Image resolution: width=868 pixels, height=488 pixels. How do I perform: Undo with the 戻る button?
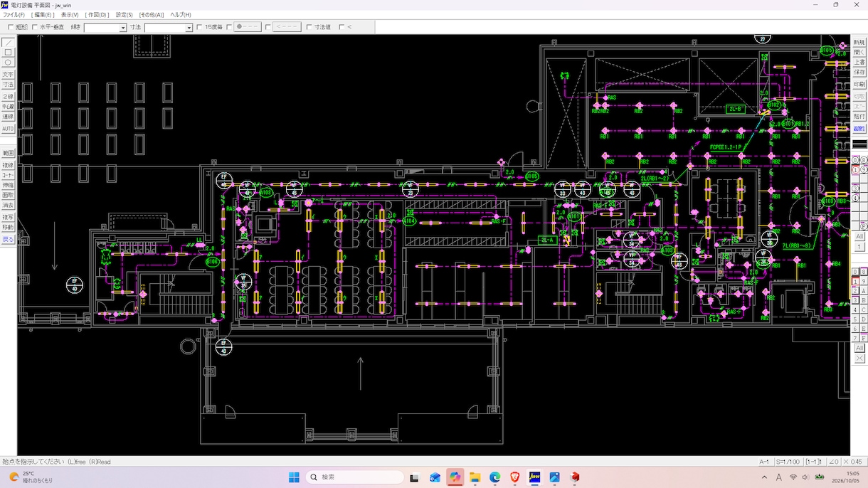coord(8,240)
